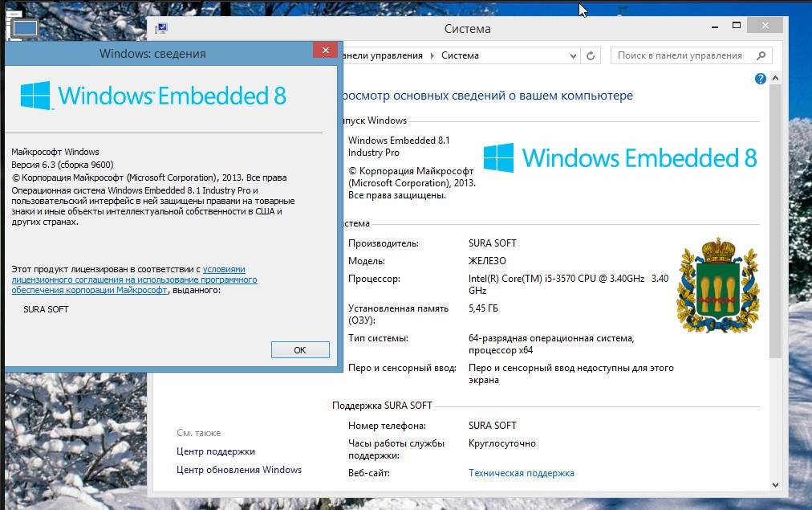Maximize the Система window

point(737,26)
